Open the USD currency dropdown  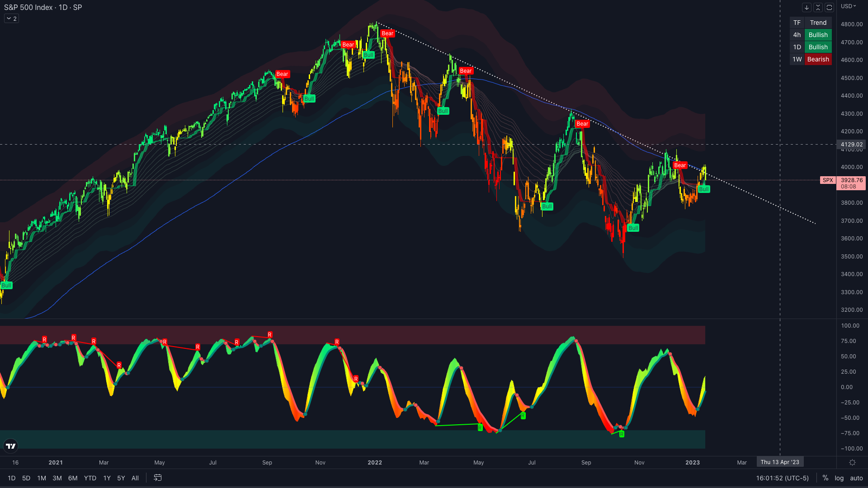(x=849, y=6)
